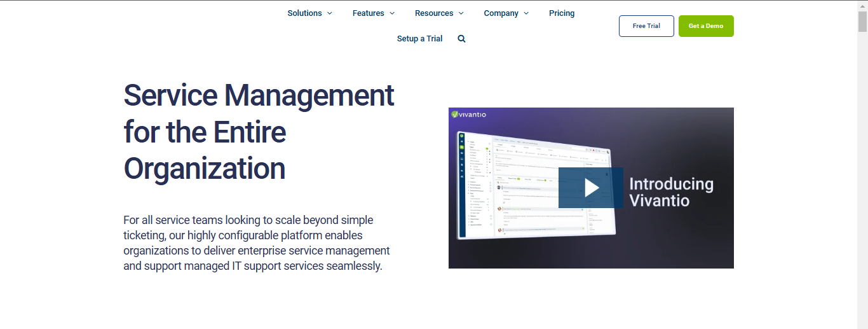Expand the Company dropdown chevron
The image size is (868, 329).
pyautogui.click(x=526, y=13)
